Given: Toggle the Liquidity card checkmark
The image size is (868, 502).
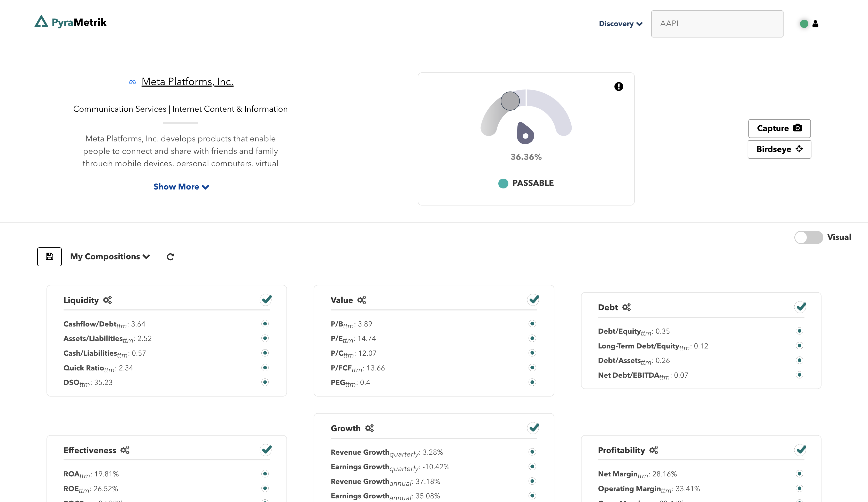Looking at the screenshot, I should 266,300.
